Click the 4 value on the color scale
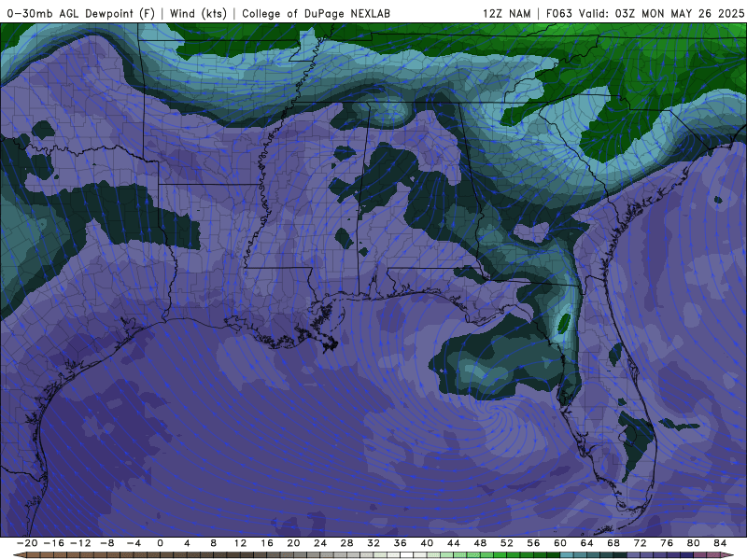Screen dimensions: 747x560 (x=187, y=543)
